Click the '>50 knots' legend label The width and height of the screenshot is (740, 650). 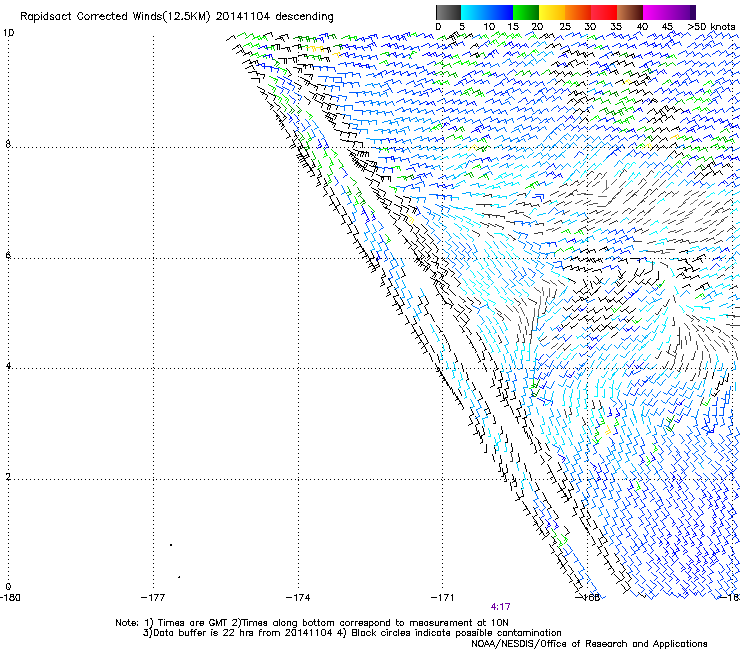click(x=711, y=27)
